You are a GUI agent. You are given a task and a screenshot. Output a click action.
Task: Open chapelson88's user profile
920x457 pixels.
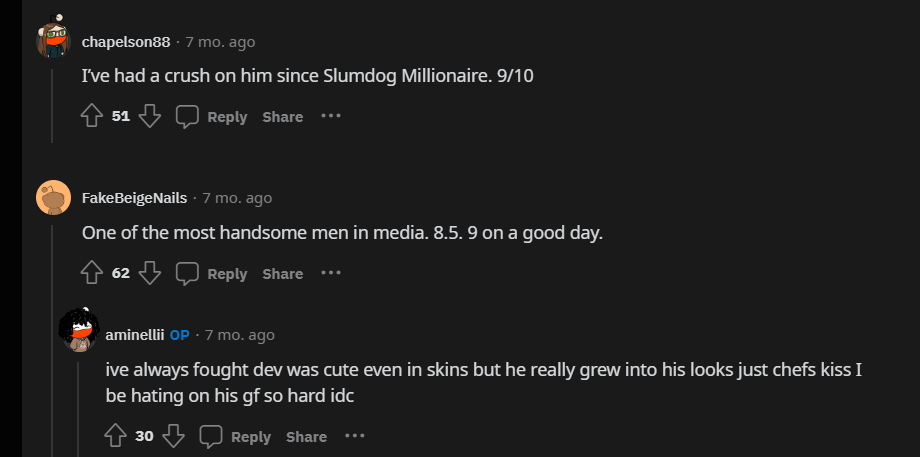(126, 42)
